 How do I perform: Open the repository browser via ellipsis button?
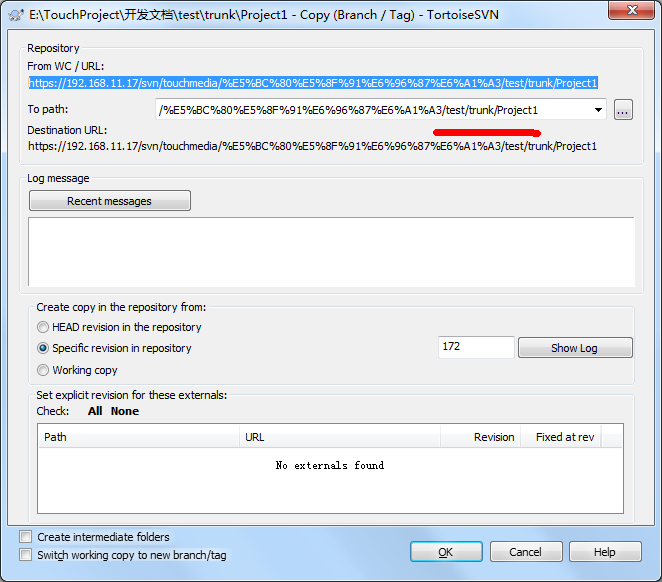(623, 110)
